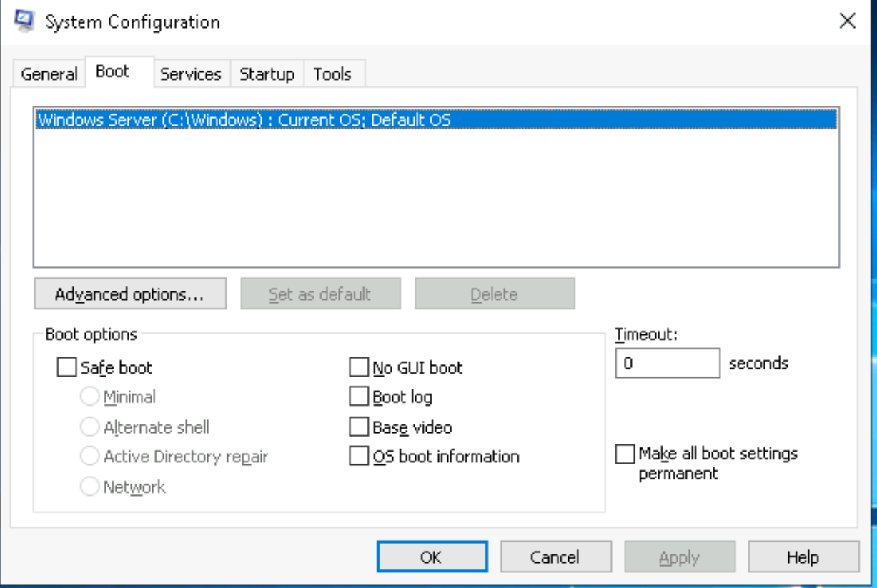Select the Windows Server boot entry
The image size is (877, 588).
coord(244,120)
